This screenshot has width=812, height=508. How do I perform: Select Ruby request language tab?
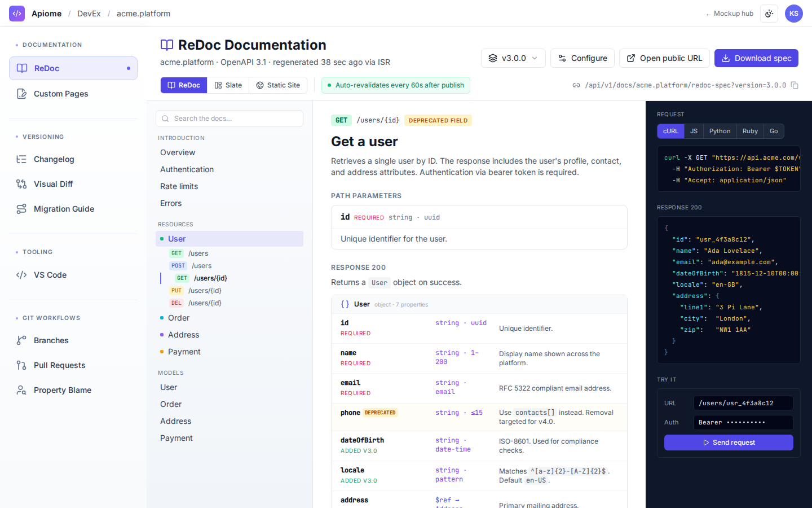pyautogui.click(x=750, y=131)
